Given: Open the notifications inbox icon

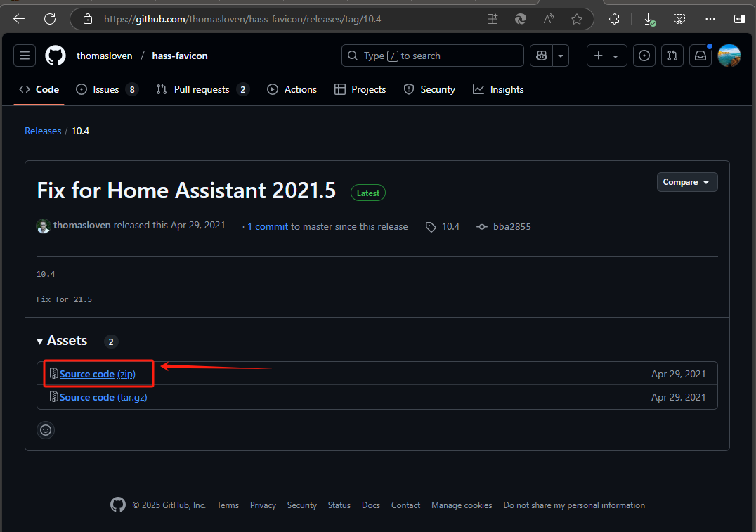Looking at the screenshot, I should point(700,56).
